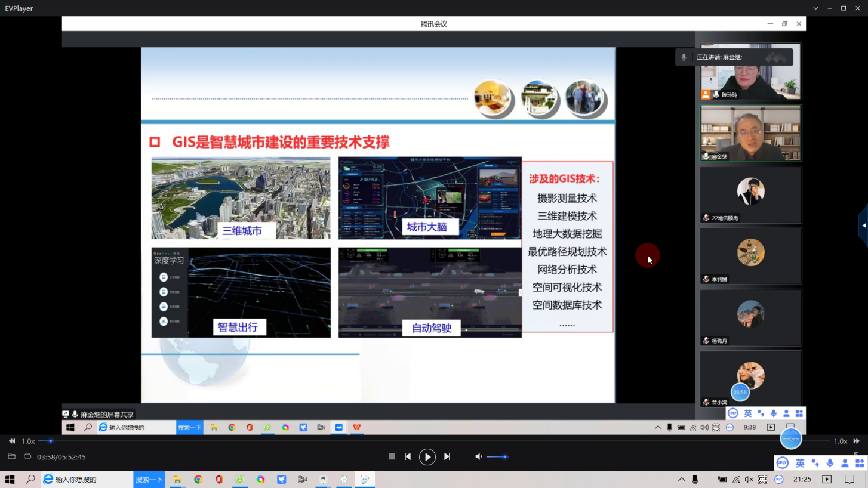Click the stop playback square icon
The width and height of the screenshot is (868, 488).
pos(392,456)
